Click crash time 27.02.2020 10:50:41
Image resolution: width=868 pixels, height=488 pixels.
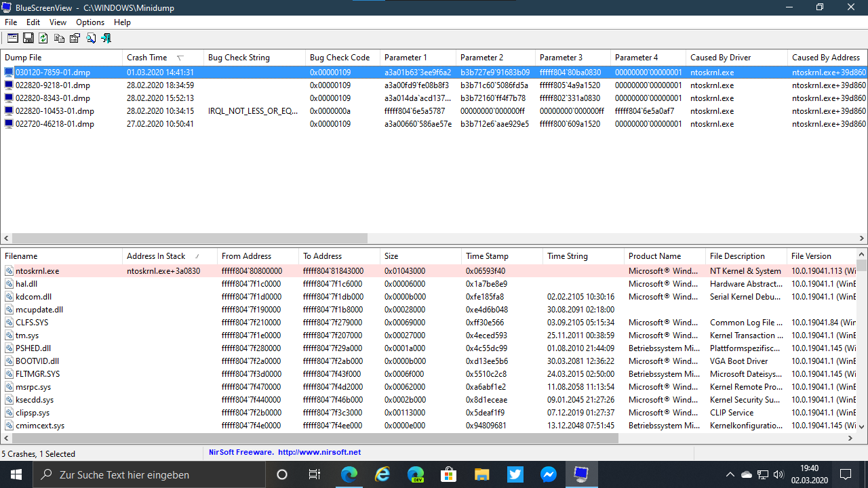pyautogui.click(x=160, y=124)
